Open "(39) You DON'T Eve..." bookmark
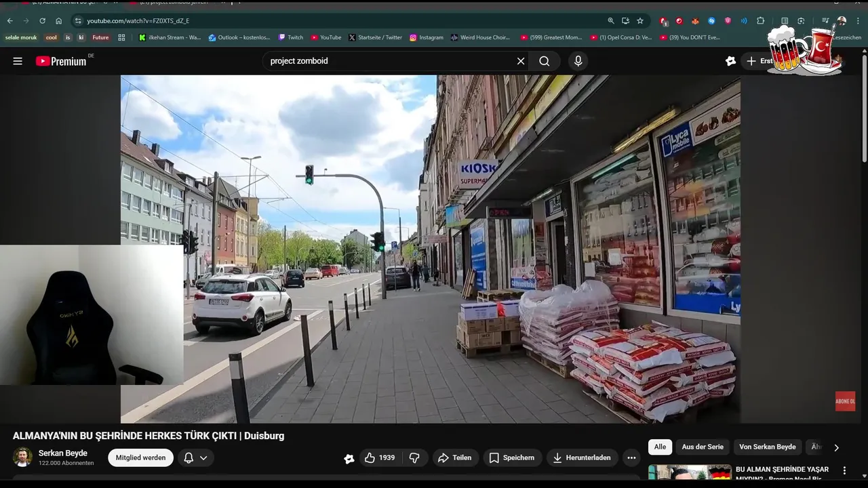This screenshot has width=868, height=488. [690, 37]
